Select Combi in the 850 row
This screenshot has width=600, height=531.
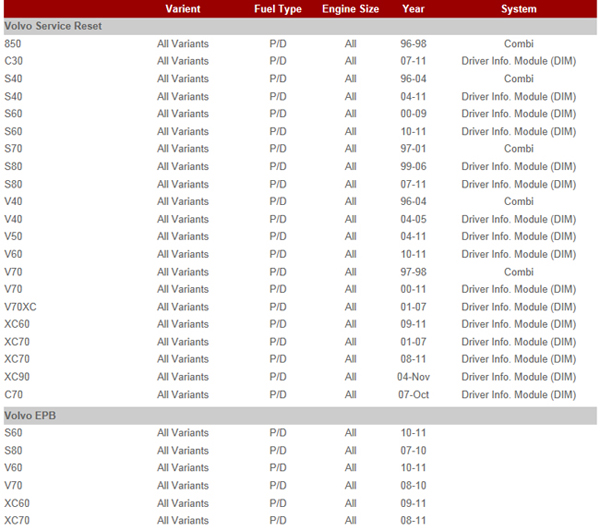point(518,44)
